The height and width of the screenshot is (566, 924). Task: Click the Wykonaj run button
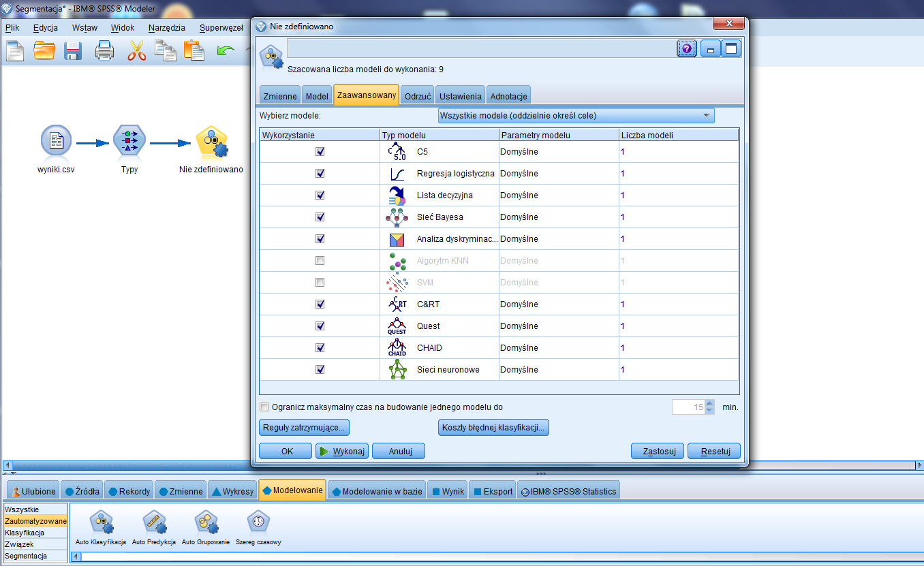342,451
